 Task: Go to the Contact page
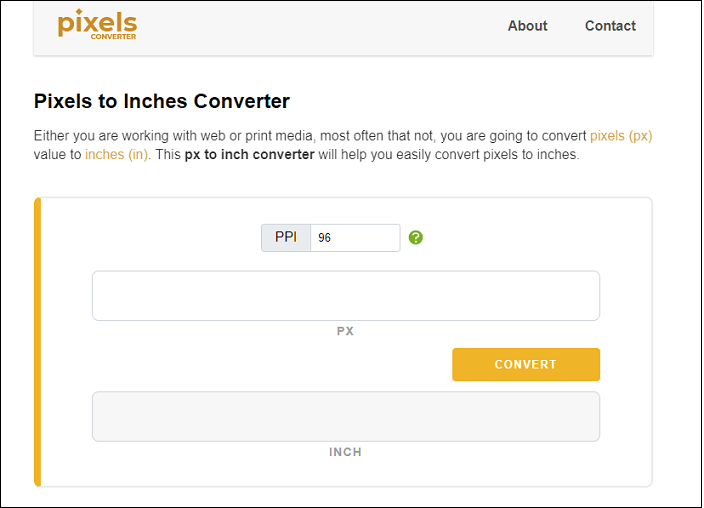click(610, 26)
